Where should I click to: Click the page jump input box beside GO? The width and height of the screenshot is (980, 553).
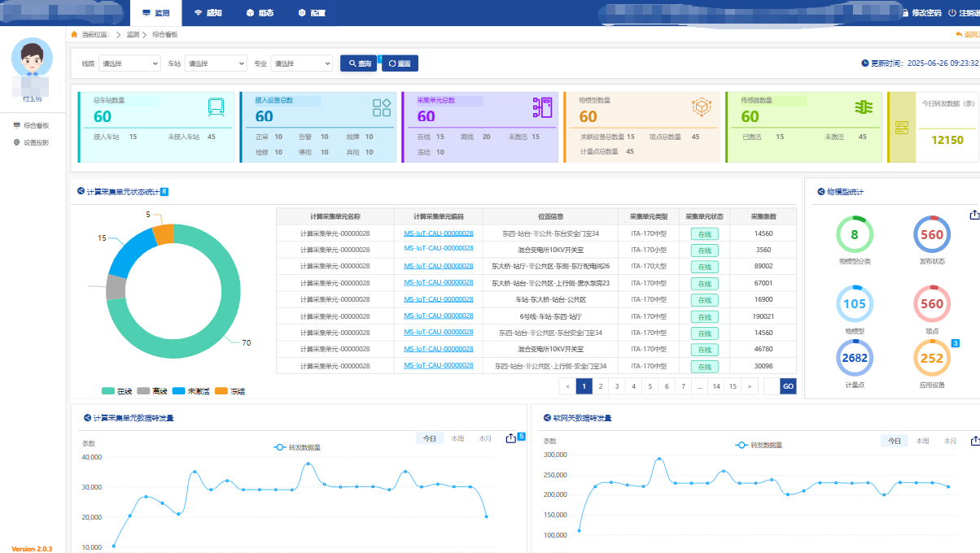pyautogui.click(x=770, y=386)
